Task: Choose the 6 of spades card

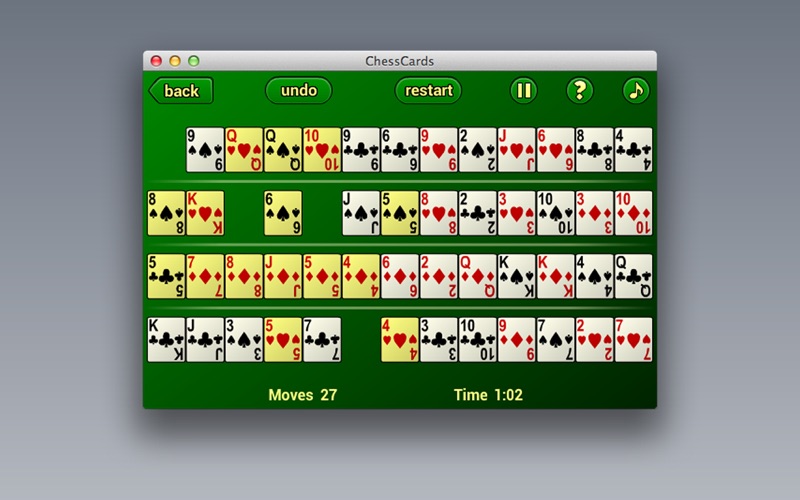Action: pos(283,213)
